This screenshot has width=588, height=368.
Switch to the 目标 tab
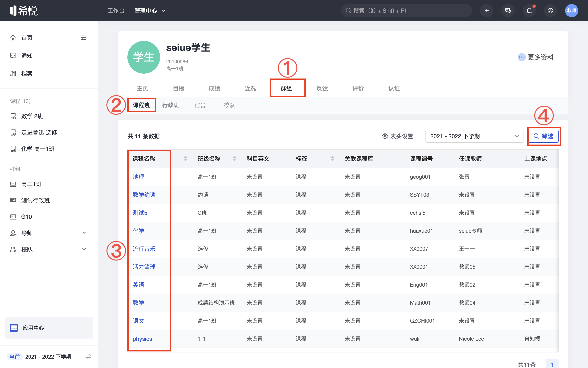178,88
